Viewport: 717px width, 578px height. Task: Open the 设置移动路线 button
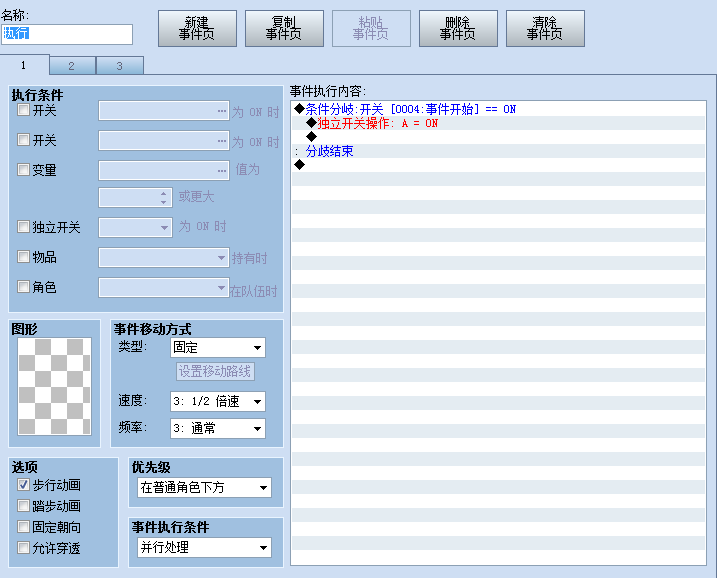pos(215,371)
